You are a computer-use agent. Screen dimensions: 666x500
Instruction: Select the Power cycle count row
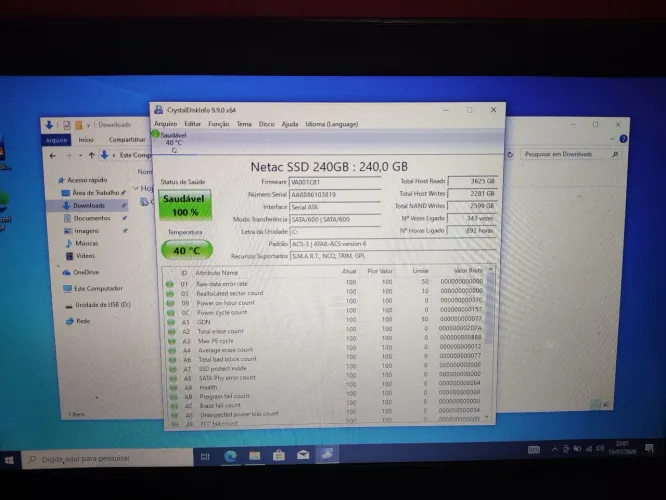pyautogui.click(x=325, y=312)
